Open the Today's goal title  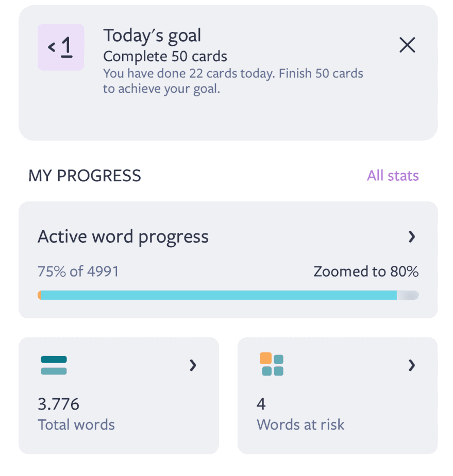(152, 36)
